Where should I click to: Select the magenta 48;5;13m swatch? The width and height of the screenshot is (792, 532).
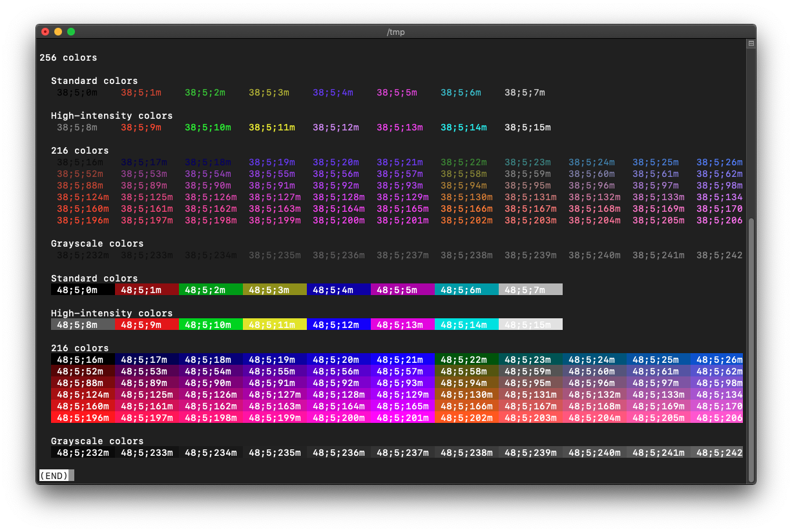click(402, 325)
